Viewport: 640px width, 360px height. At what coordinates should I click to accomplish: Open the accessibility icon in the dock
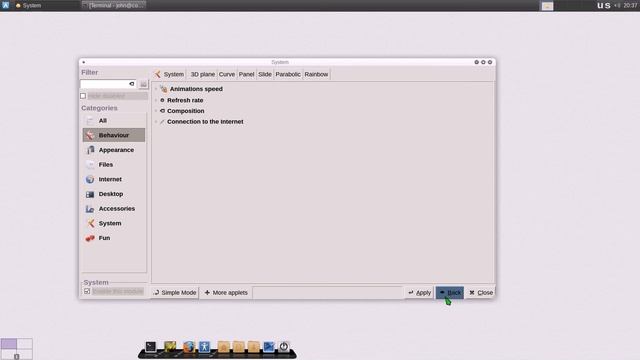pyautogui.click(x=204, y=347)
